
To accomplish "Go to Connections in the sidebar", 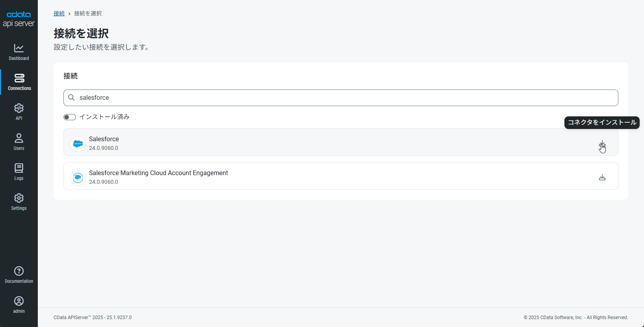I will [x=19, y=82].
